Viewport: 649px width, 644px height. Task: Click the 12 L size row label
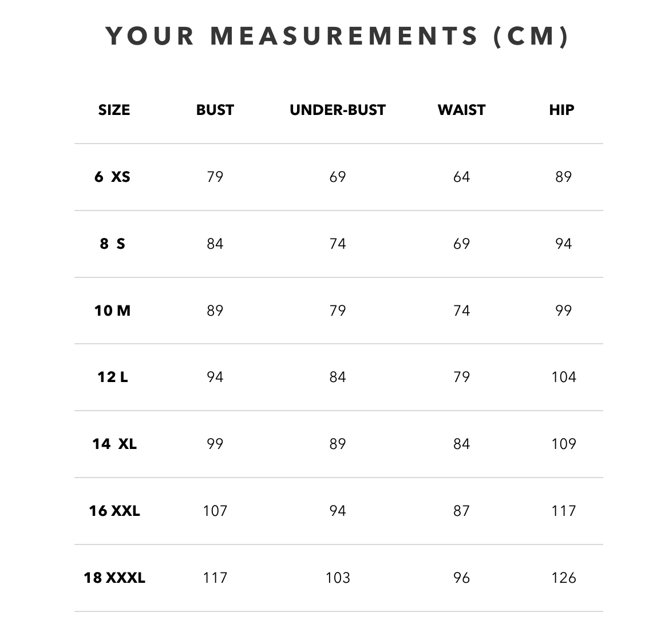pos(113,377)
